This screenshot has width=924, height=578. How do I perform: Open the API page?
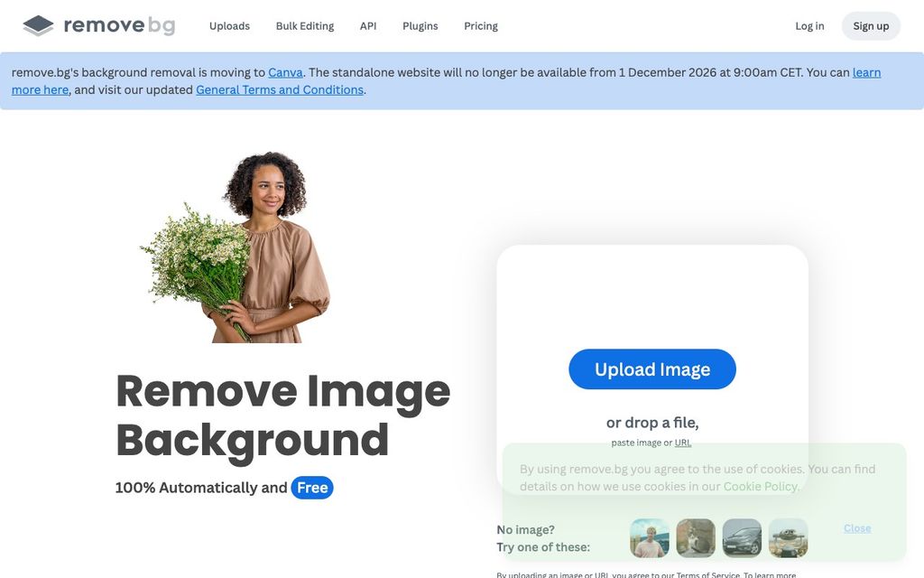368,26
